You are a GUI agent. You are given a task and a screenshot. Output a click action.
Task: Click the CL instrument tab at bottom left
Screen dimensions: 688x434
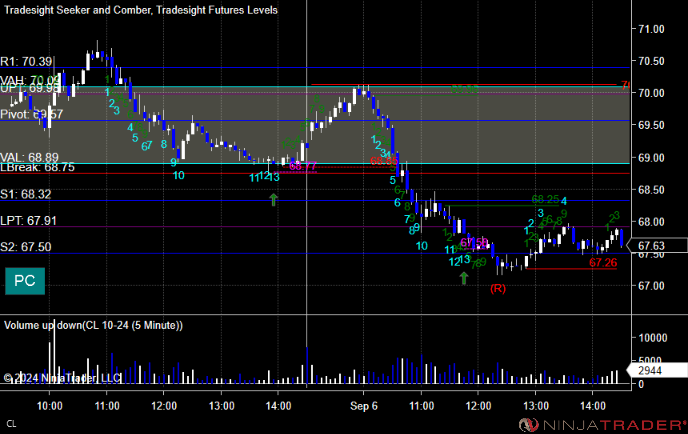pos(11,424)
